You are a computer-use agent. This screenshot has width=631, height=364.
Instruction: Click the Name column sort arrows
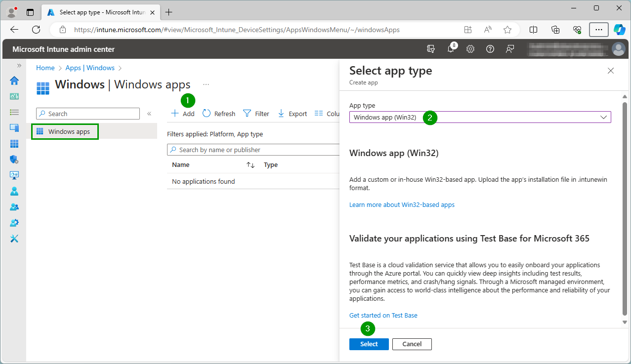pyautogui.click(x=251, y=165)
